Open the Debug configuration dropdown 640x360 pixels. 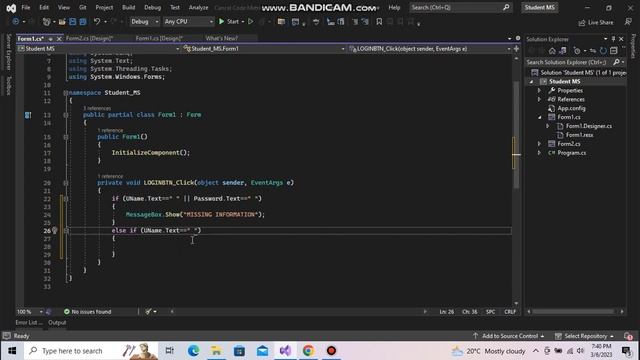(x=144, y=22)
